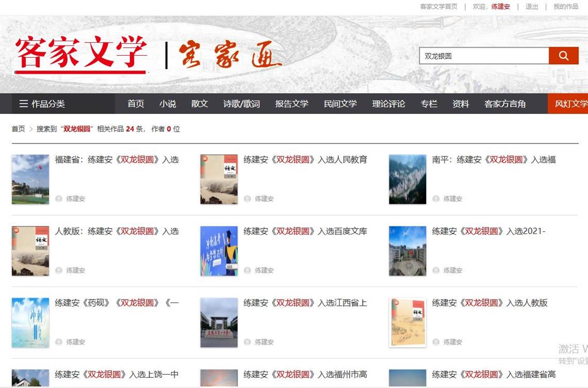Screen dimensions: 588x388
Task: Click the blue thumbnail beside 入选百度文库 article
Action: 219,251
